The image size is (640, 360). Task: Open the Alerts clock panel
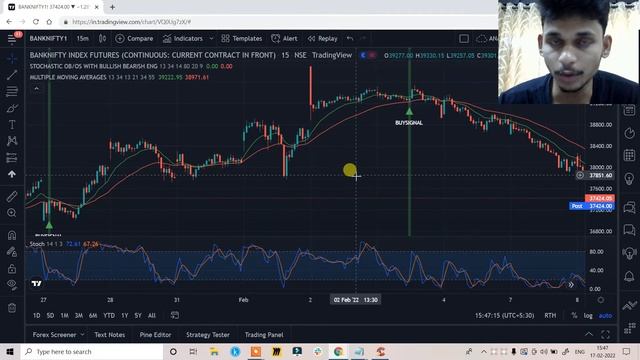629,133
